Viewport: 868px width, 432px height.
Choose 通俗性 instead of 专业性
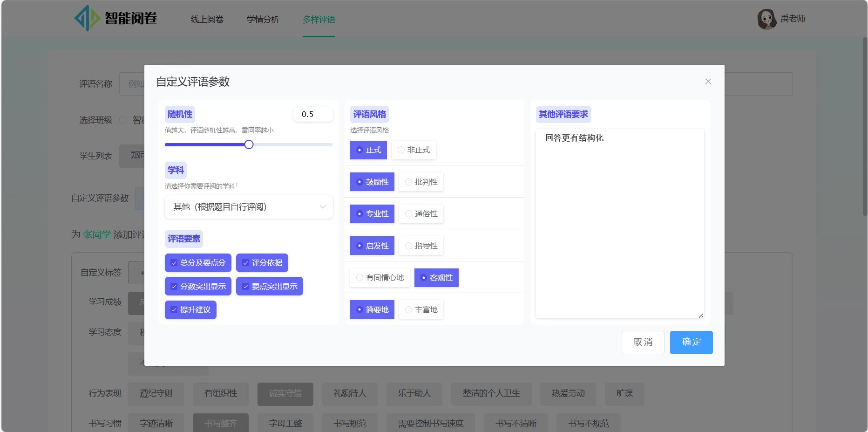[421, 213]
